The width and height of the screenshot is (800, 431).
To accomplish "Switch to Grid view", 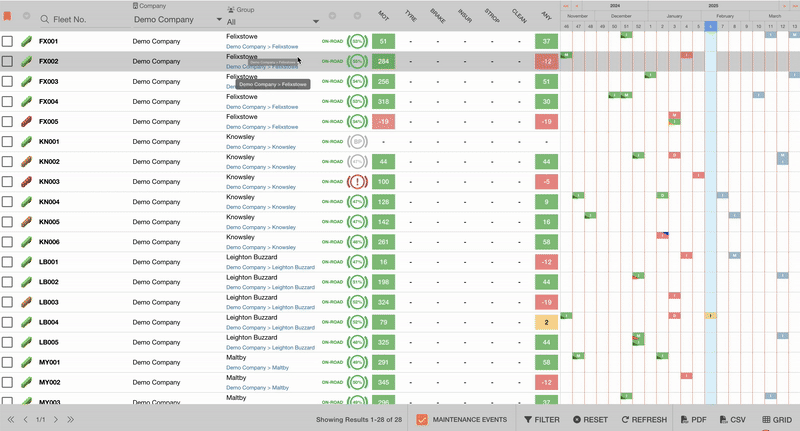I will (x=777, y=420).
